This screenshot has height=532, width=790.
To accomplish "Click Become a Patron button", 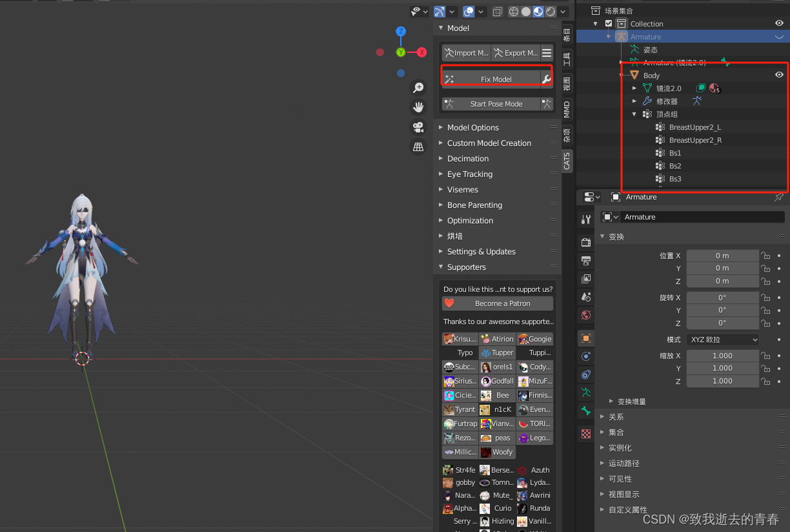I will [498, 303].
